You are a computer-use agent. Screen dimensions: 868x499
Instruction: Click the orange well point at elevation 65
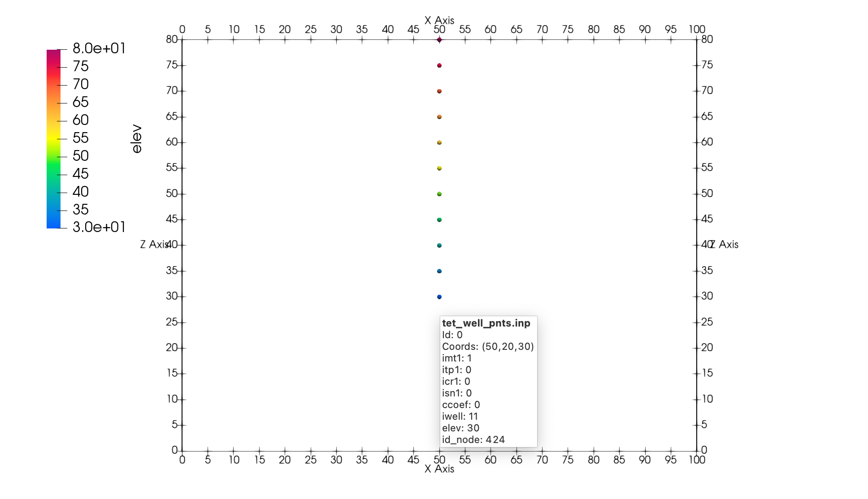coord(439,117)
